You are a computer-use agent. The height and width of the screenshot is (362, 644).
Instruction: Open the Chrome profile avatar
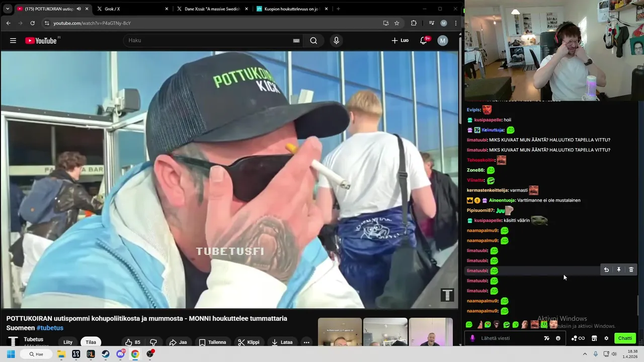pos(444,23)
